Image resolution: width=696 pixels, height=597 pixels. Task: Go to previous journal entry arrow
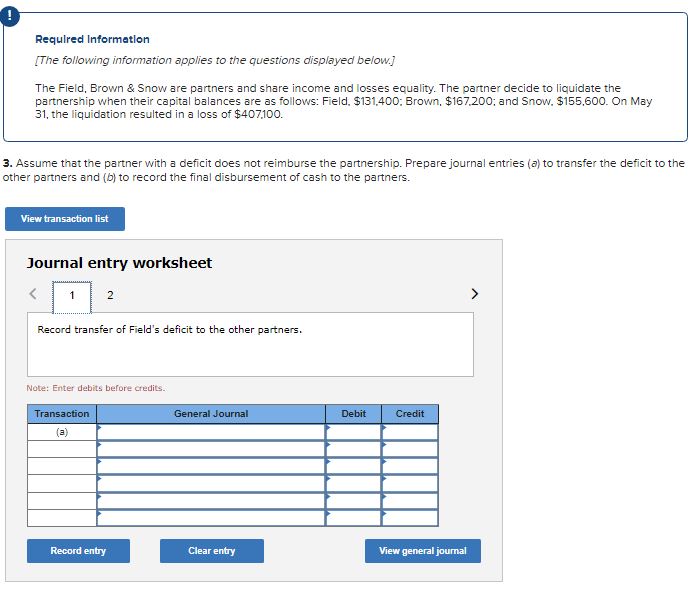click(x=33, y=294)
